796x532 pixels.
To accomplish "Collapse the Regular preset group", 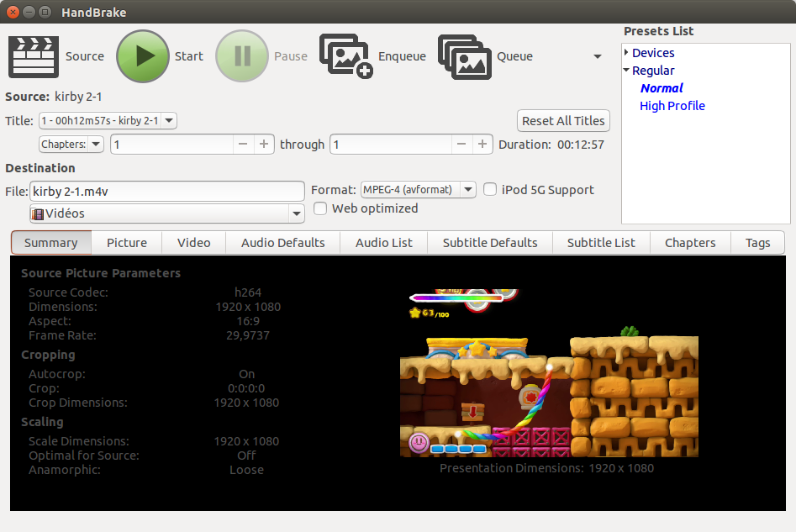I will point(626,70).
